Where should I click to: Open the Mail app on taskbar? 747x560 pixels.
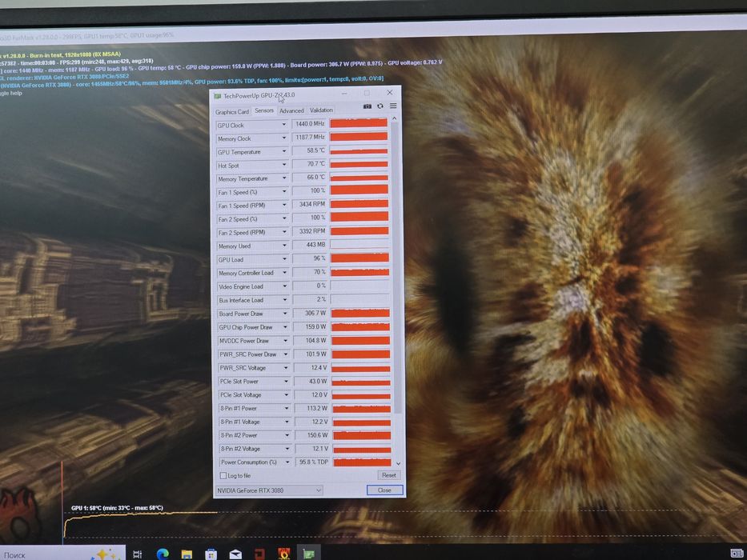coord(235,554)
